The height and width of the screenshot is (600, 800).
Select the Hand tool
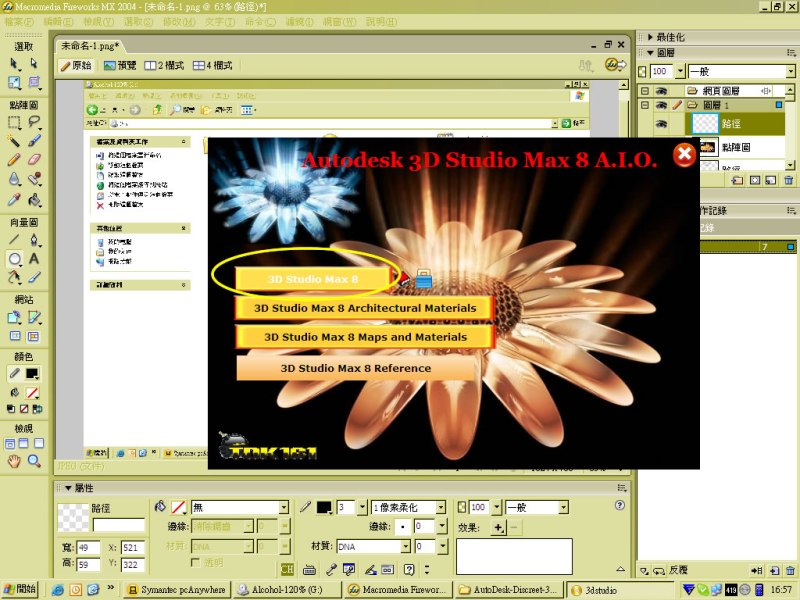(x=14, y=462)
